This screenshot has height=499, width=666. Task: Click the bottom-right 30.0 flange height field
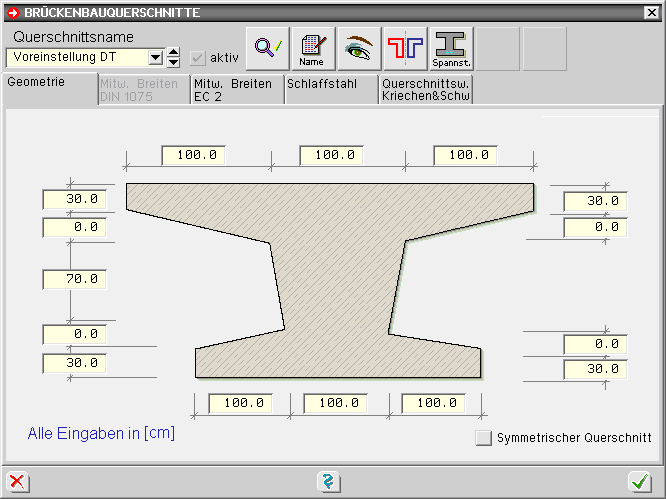tap(594, 369)
